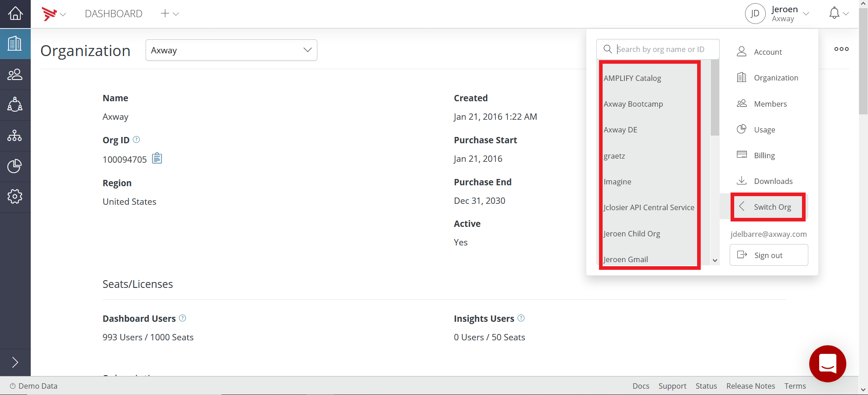Switch to Axway Bootcamp org
The width and height of the screenshot is (868, 395).
(633, 104)
